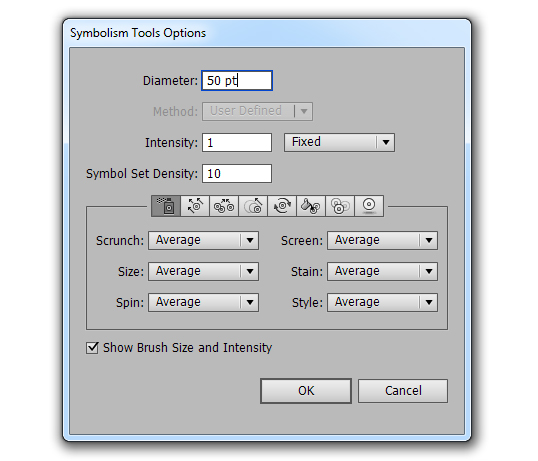Expand the Screen dropdown
The width and height of the screenshot is (538, 461).
click(382, 240)
